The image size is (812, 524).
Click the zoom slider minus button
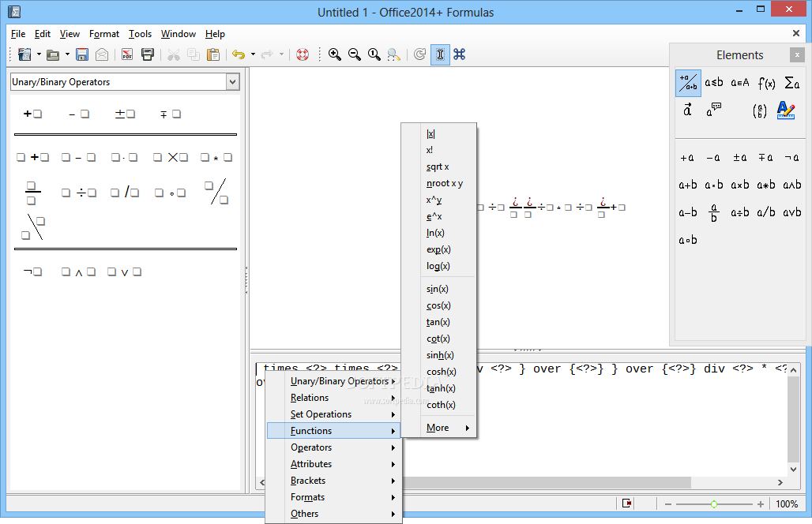[668, 503]
